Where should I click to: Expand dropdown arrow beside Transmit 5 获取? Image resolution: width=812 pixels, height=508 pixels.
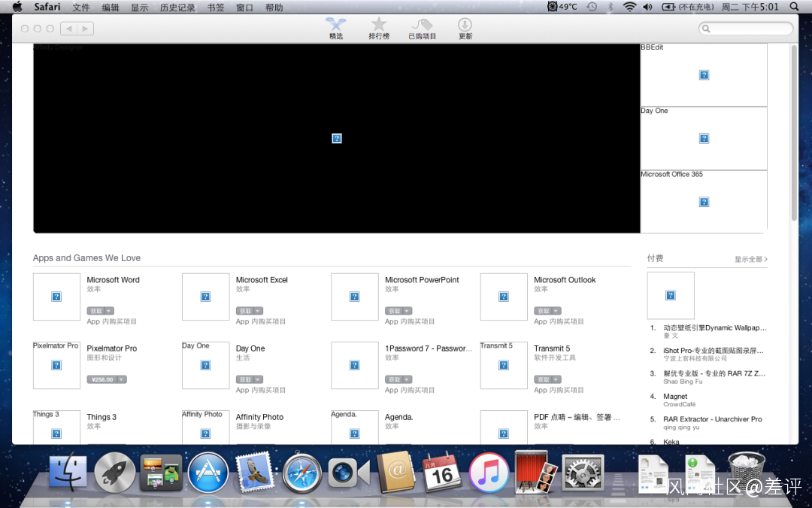pos(557,379)
